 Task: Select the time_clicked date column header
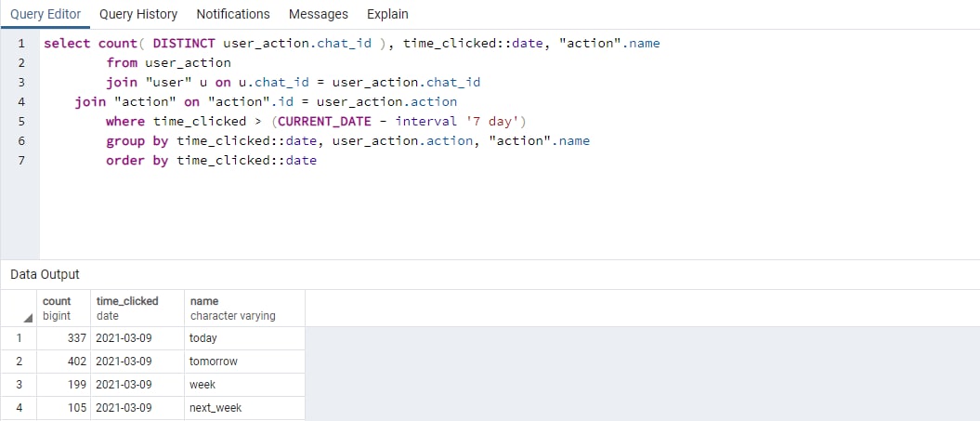pos(137,308)
